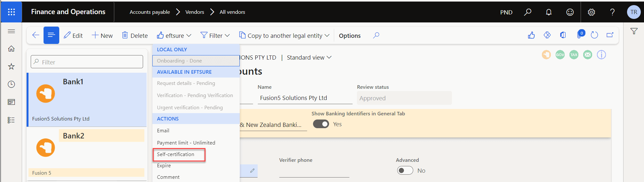644x182 pixels.
Task: Click the search magnifier in top bar
Action: 527,12
